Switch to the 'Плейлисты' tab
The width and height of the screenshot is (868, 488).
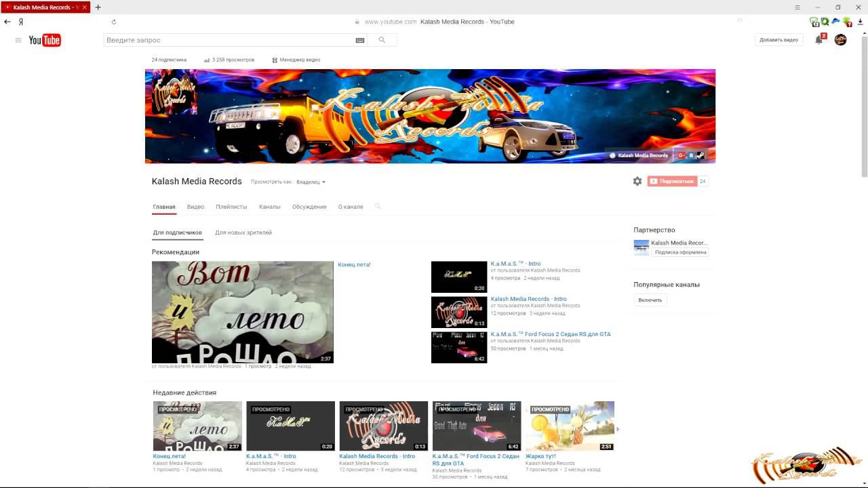click(x=231, y=207)
